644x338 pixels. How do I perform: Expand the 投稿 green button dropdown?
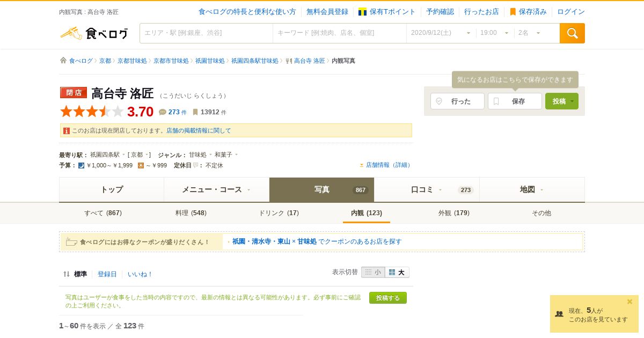pos(572,101)
